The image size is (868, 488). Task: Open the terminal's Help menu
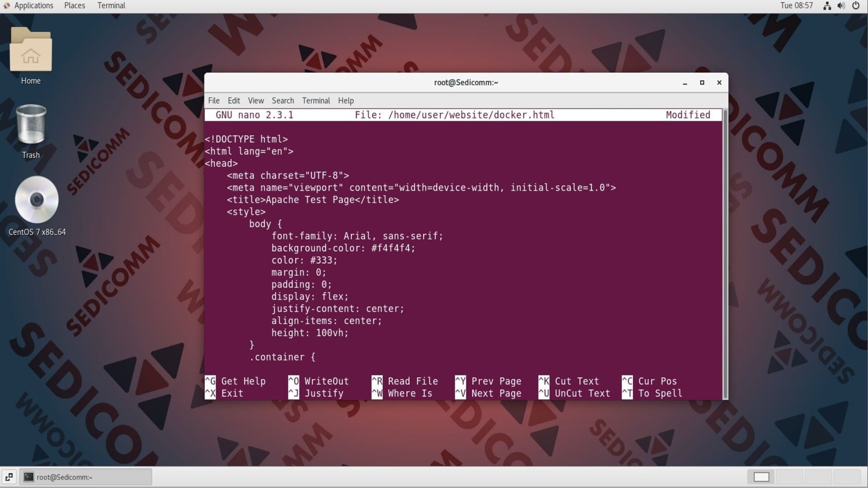pyautogui.click(x=346, y=101)
